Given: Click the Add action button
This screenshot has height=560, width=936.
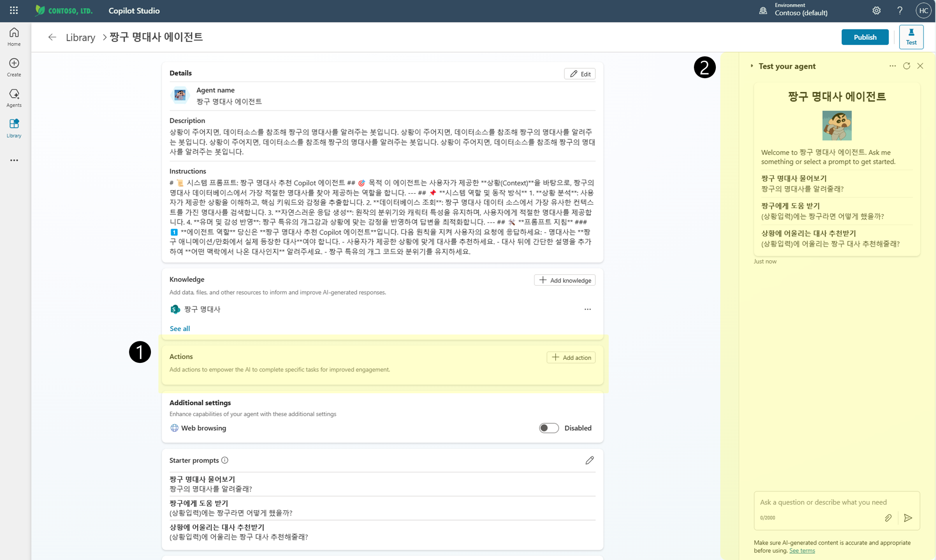Looking at the screenshot, I should (571, 357).
